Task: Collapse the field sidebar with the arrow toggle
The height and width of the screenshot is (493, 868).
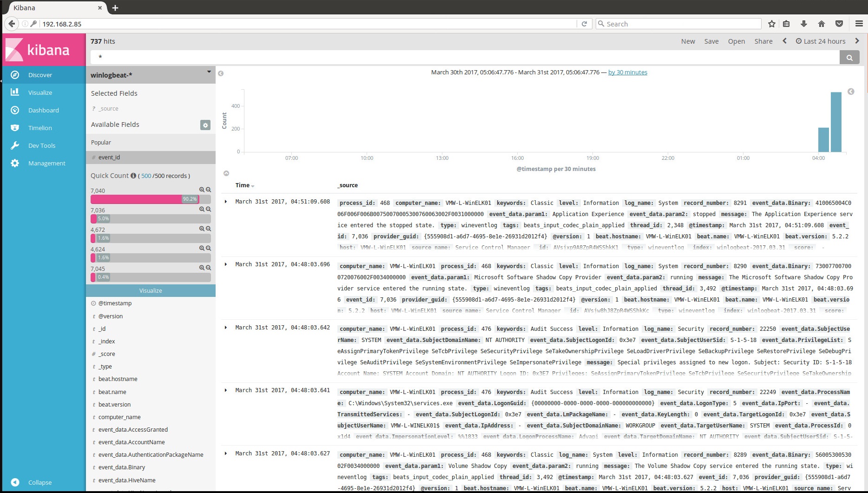Action: pyautogui.click(x=221, y=73)
